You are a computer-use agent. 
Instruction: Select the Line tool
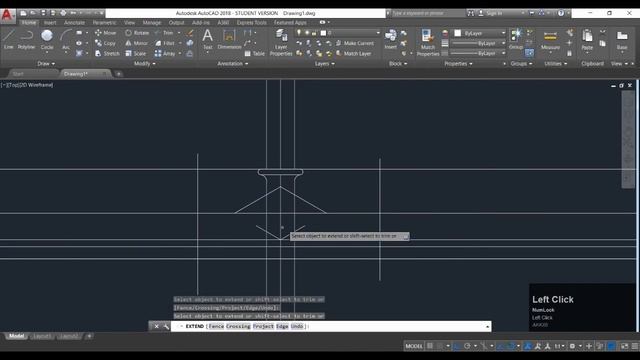point(9,39)
